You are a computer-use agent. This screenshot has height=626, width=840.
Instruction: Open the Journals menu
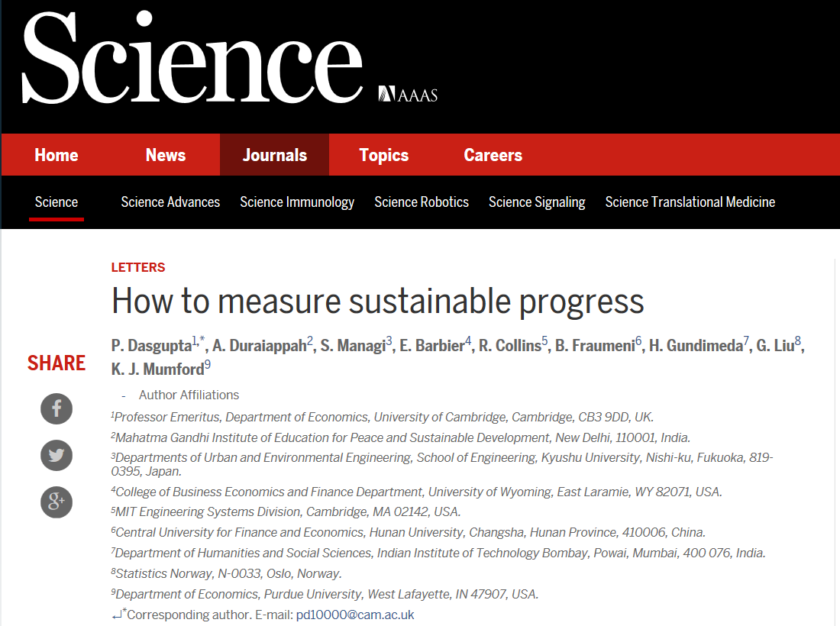point(275,155)
